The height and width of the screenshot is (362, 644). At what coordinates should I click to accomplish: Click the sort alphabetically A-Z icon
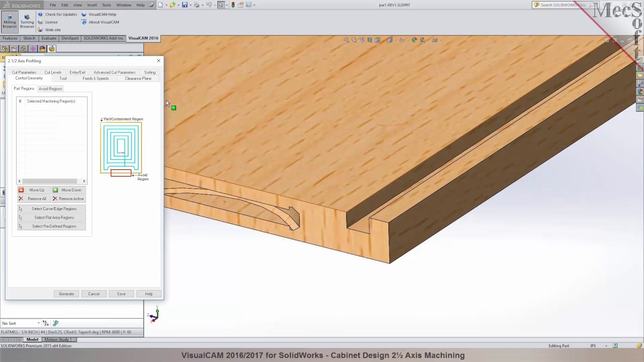45,323
